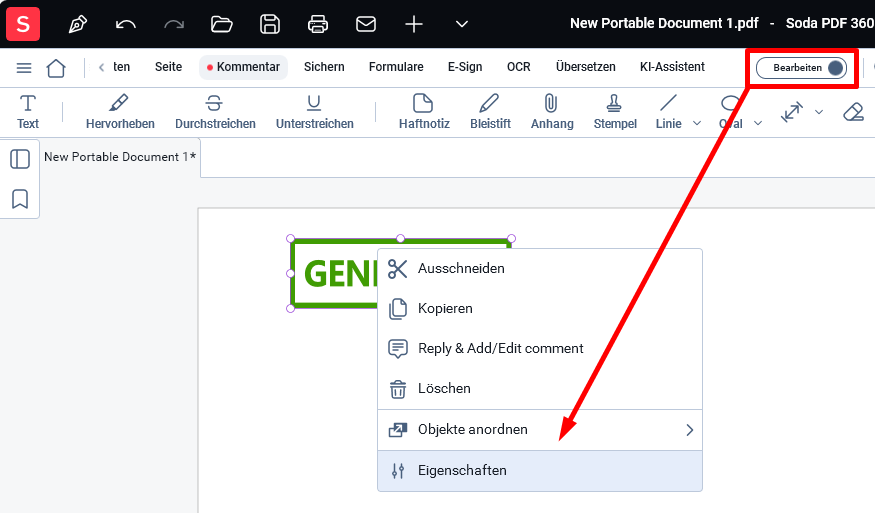Choose Löschen from the context menu

[540, 389]
